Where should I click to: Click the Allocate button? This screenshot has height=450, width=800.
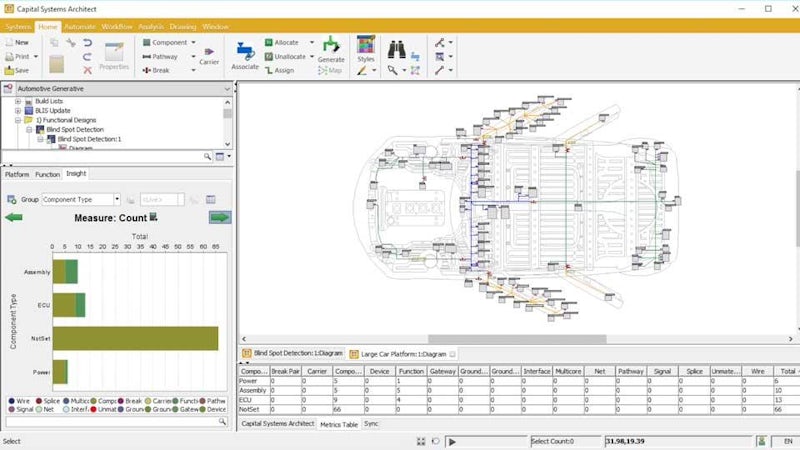[x=284, y=43]
